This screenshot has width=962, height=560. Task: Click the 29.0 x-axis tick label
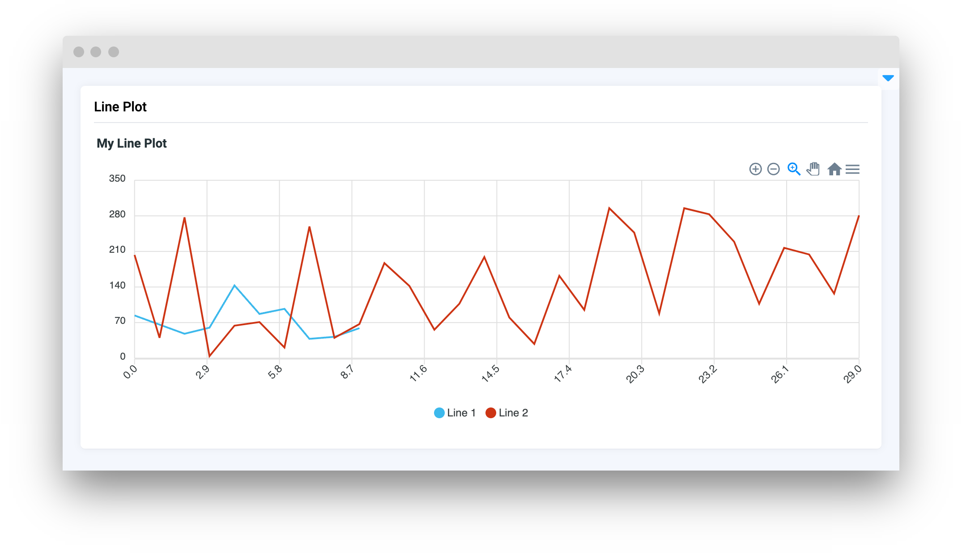[852, 374]
